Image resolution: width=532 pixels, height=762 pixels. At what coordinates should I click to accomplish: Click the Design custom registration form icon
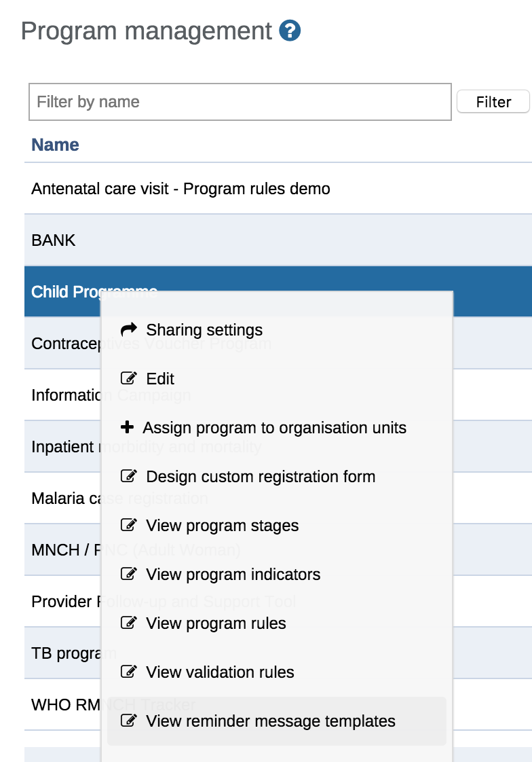tap(128, 477)
